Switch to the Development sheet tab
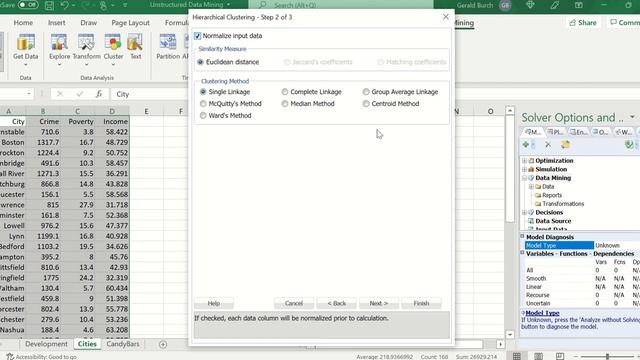 click(x=46, y=344)
